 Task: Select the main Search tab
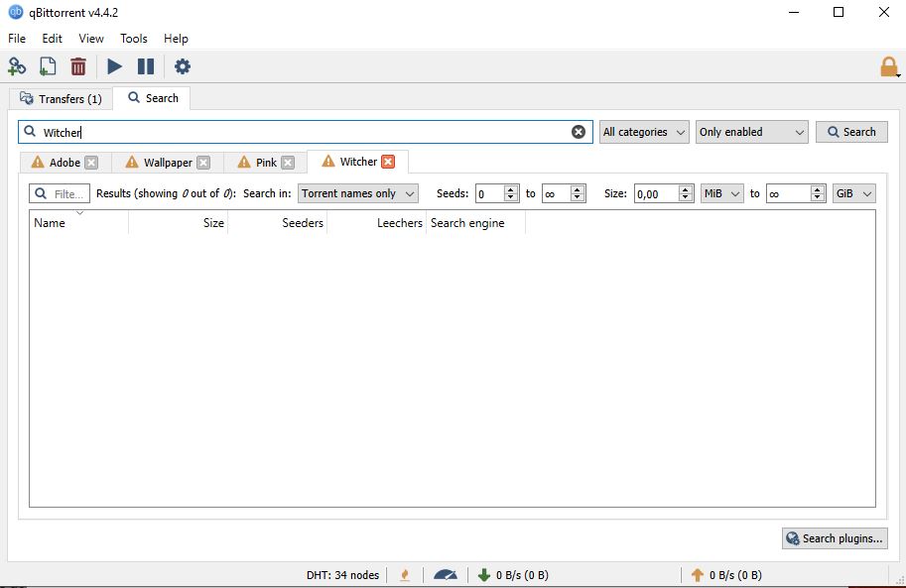point(153,98)
